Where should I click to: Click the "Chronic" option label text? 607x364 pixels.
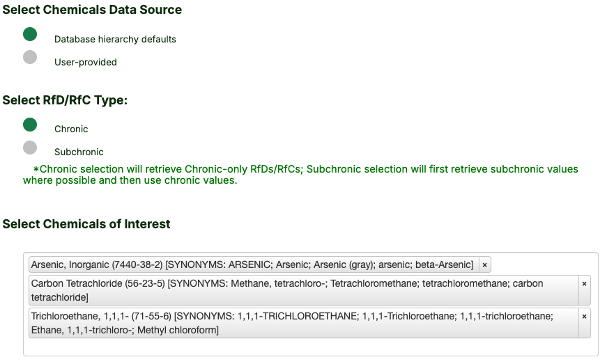coord(71,129)
